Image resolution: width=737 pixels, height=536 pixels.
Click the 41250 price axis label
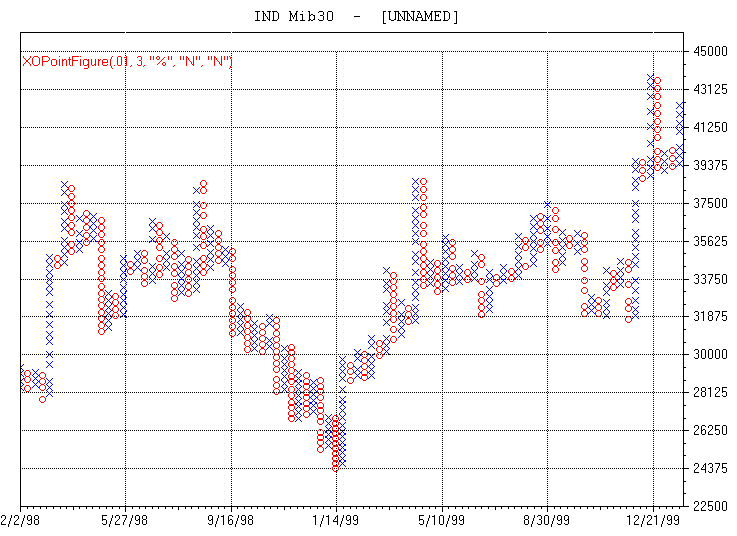[x=710, y=127]
